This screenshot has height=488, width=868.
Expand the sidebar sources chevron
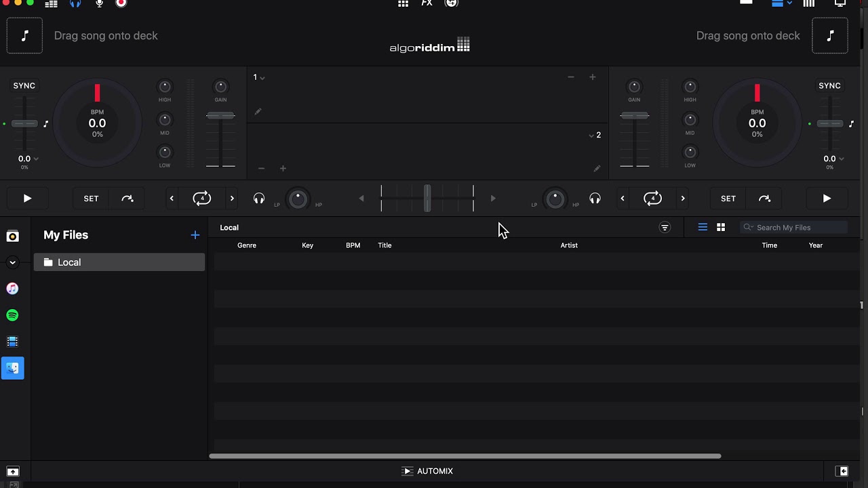(12, 262)
